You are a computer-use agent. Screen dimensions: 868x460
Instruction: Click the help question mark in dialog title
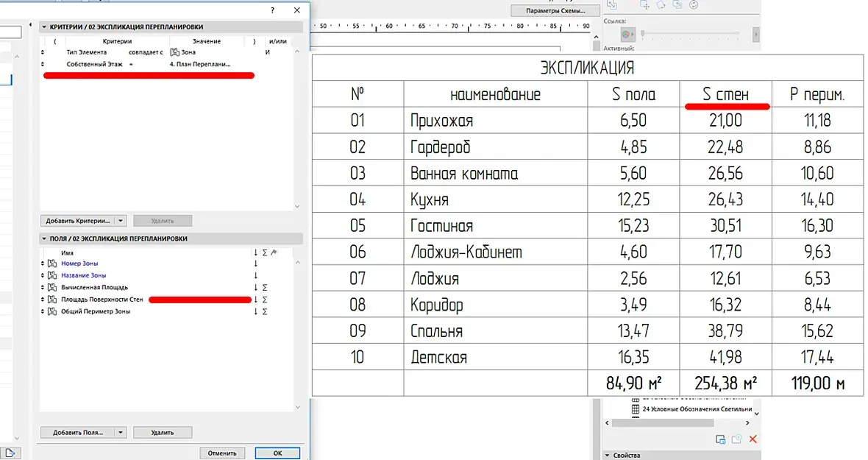272,10
